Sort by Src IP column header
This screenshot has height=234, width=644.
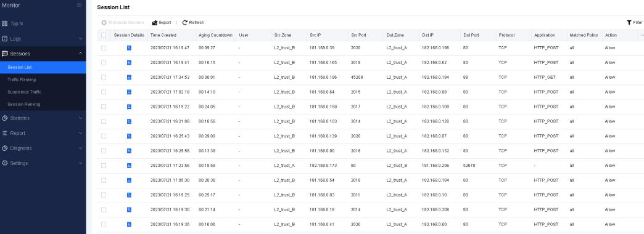[x=315, y=35]
